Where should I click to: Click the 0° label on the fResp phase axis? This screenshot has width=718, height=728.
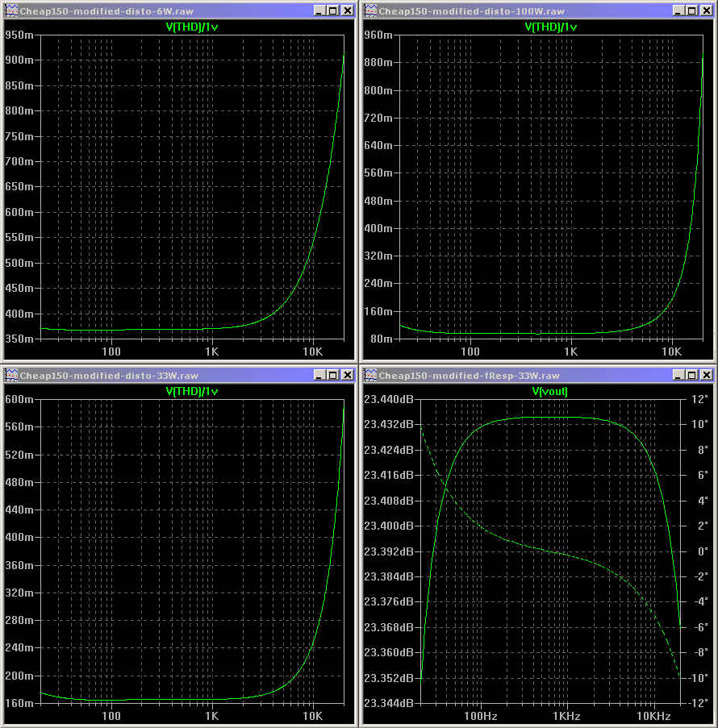(x=703, y=551)
